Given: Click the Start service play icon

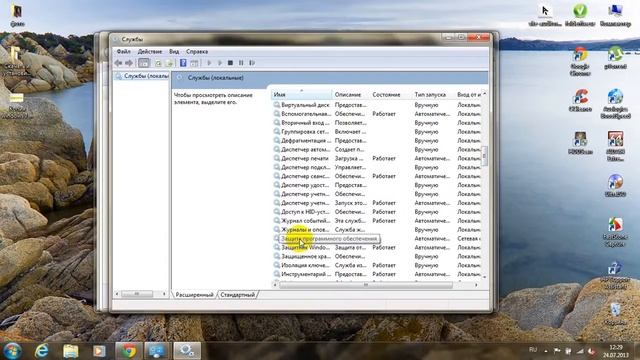Looking at the screenshot, I should (209, 63).
